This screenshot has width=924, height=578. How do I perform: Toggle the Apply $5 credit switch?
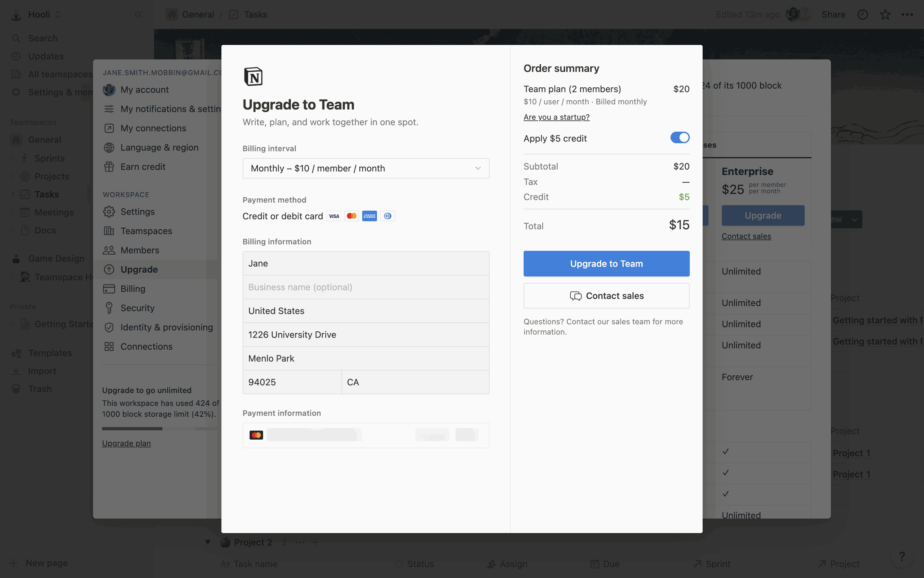click(680, 138)
